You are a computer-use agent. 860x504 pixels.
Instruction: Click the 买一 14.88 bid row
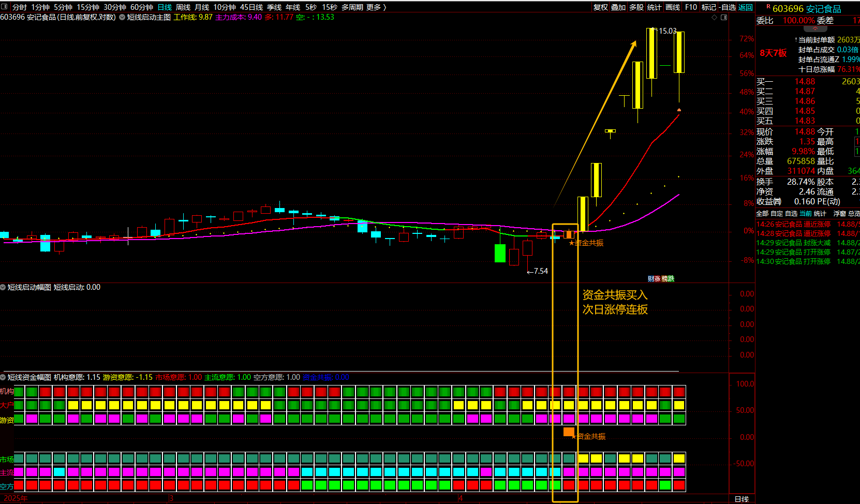click(808, 81)
